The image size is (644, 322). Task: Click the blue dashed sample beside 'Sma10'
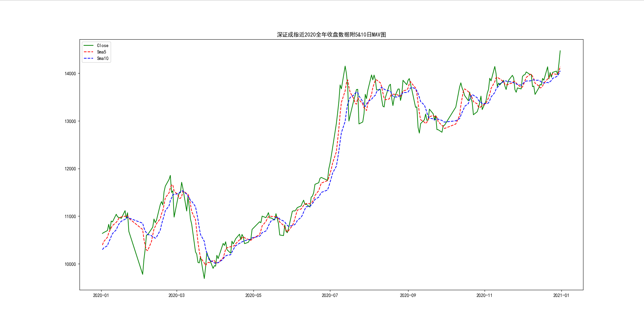(89, 58)
